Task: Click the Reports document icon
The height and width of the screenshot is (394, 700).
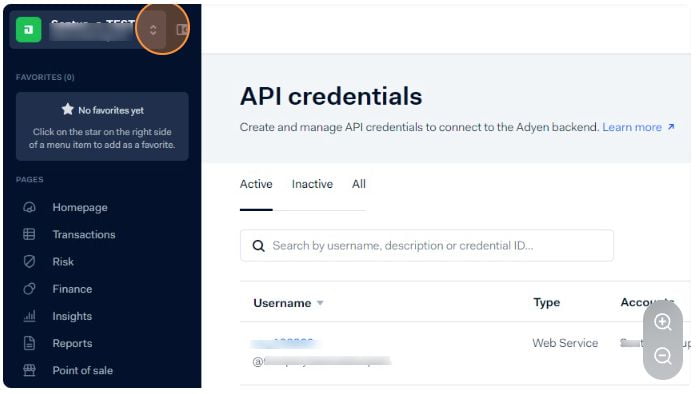Action: tap(29, 343)
